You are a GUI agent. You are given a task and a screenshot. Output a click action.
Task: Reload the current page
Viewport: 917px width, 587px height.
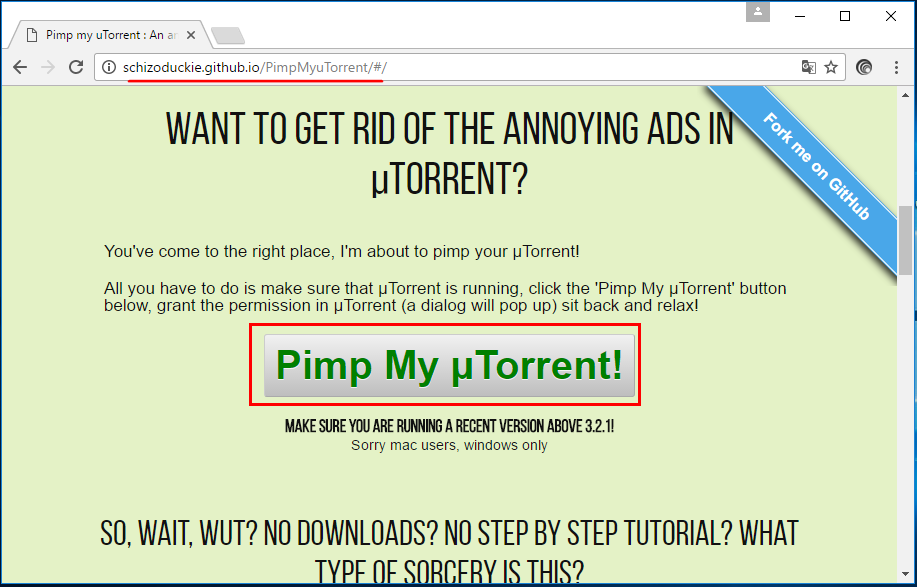coord(76,67)
